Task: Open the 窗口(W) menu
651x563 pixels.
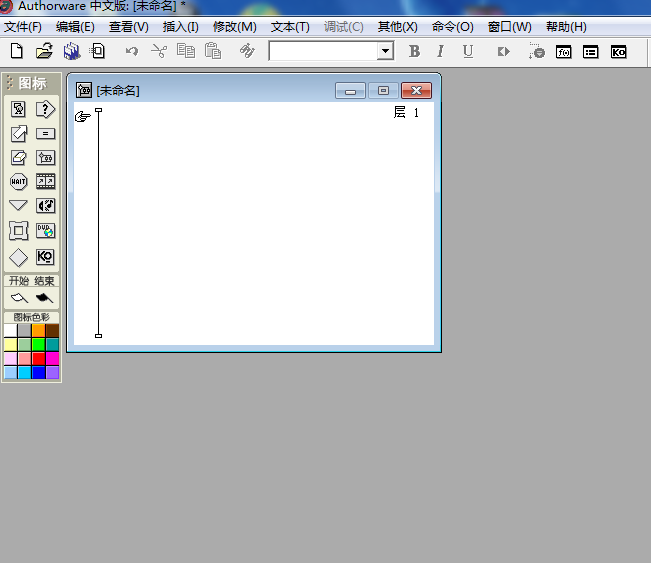Action: [x=509, y=27]
